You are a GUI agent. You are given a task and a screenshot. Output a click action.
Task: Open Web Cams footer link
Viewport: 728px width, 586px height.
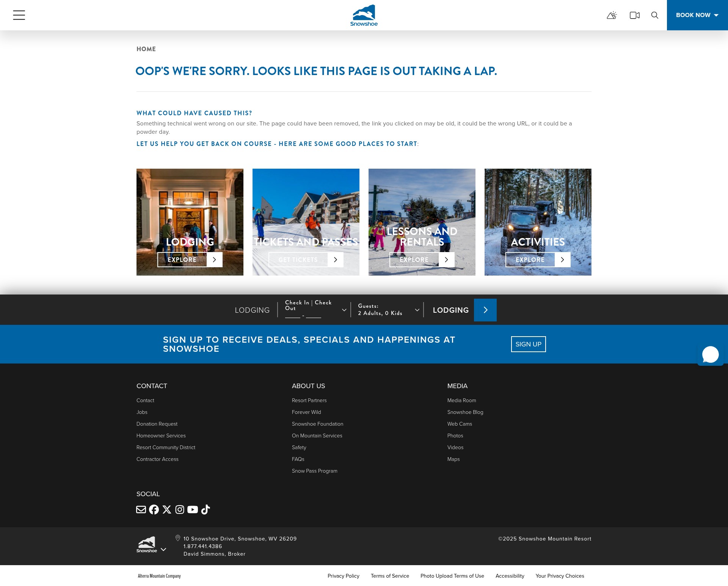point(460,424)
